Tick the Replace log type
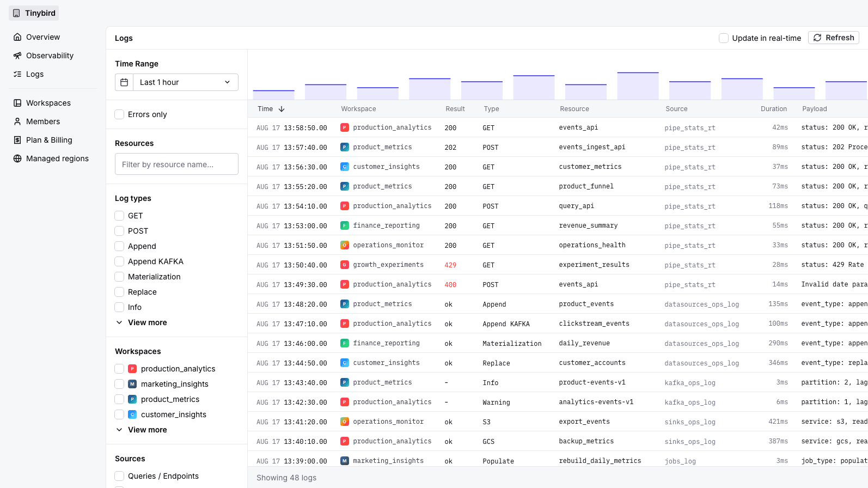868x488 pixels. pos(119,292)
